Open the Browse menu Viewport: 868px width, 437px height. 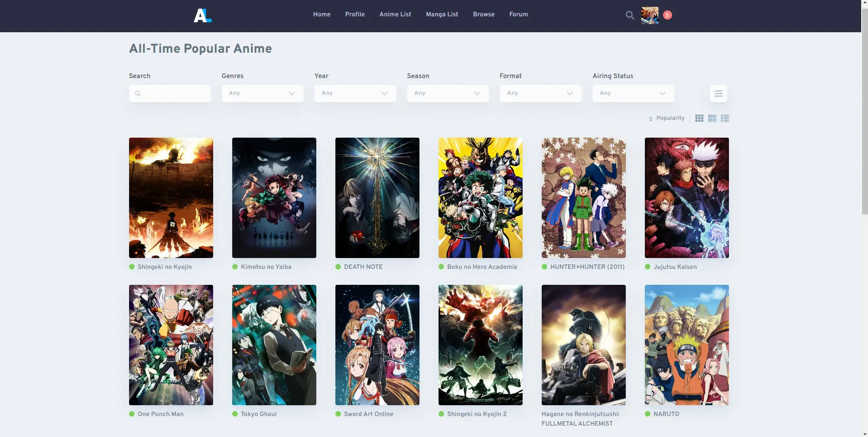click(484, 15)
